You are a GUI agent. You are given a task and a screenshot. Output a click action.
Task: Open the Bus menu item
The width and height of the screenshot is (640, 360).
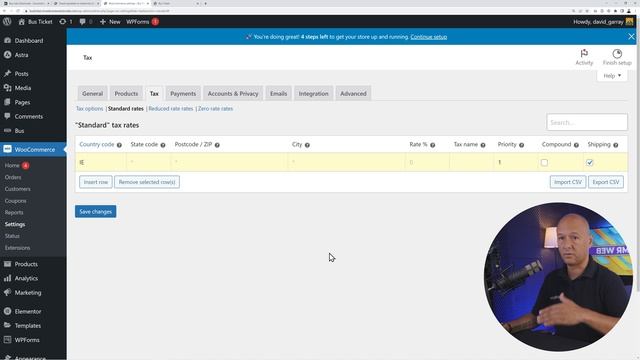click(19, 131)
